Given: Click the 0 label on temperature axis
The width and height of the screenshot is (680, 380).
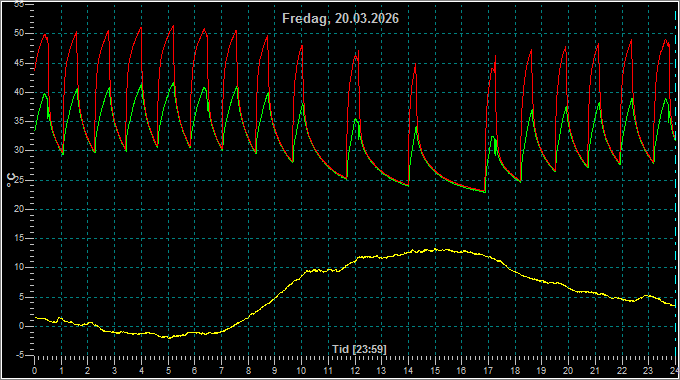Looking at the screenshot, I should 21,326.
